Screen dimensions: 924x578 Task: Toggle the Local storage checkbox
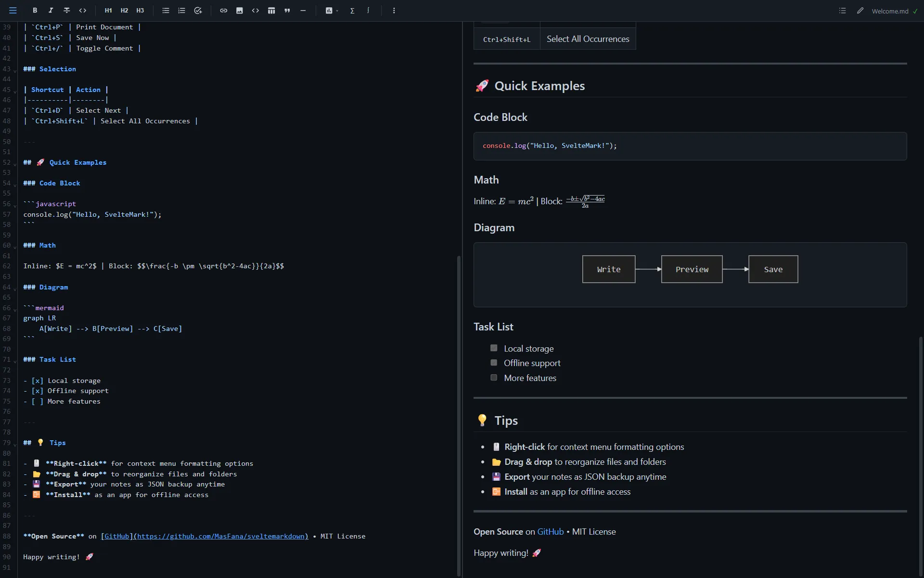pyautogui.click(x=494, y=348)
